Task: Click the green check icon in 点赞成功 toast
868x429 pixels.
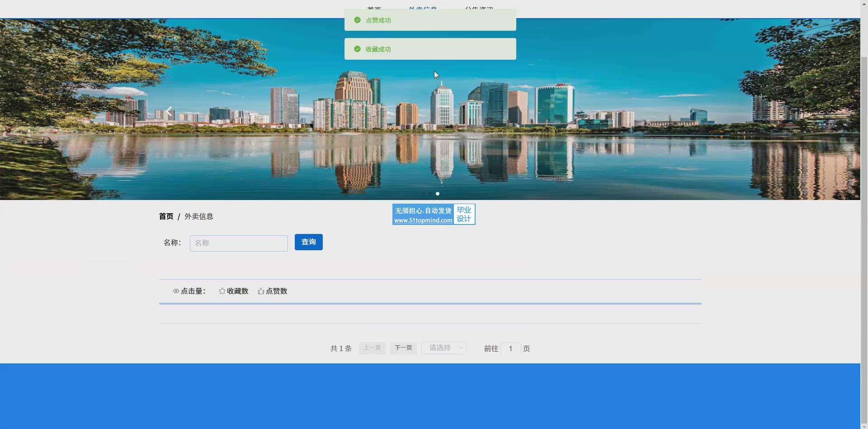Action: [x=357, y=20]
